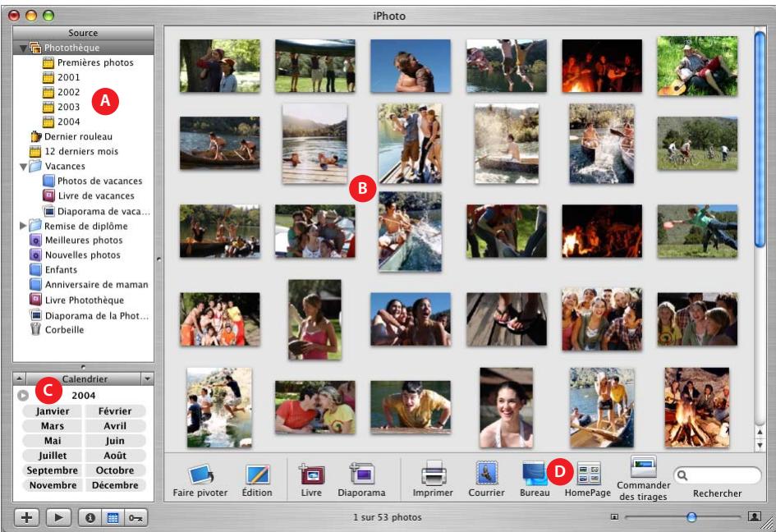Image resolution: width=776 pixels, height=532 pixels.
Task: Send photos via Courrier stamp icon
Action: tap(486, 473)
